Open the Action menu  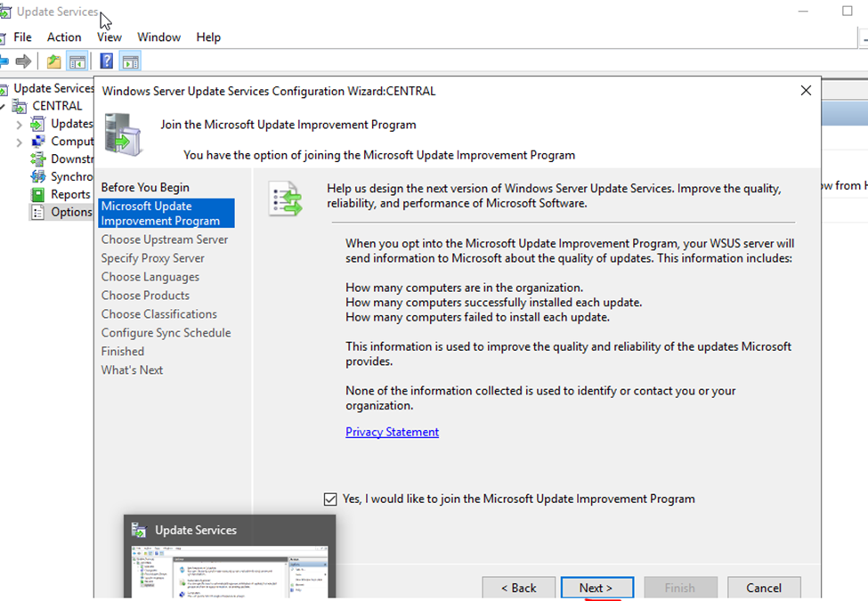tap(64, 37)
